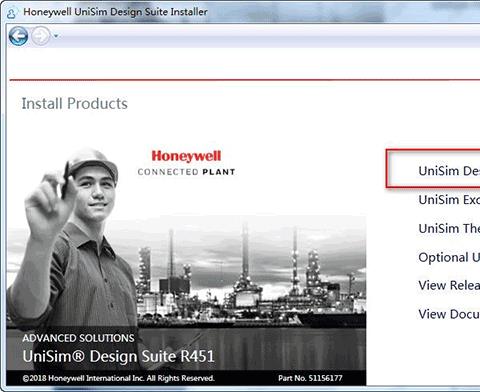Click the Install Products heading text
Viewport: 480px width, 392px height.
(75, 103)
